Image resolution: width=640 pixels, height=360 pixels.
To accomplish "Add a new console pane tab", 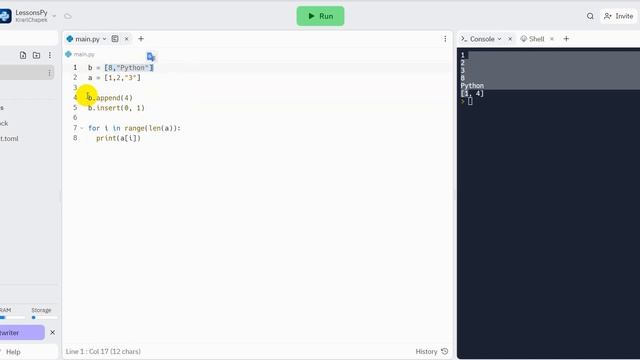I will [566, 39].
